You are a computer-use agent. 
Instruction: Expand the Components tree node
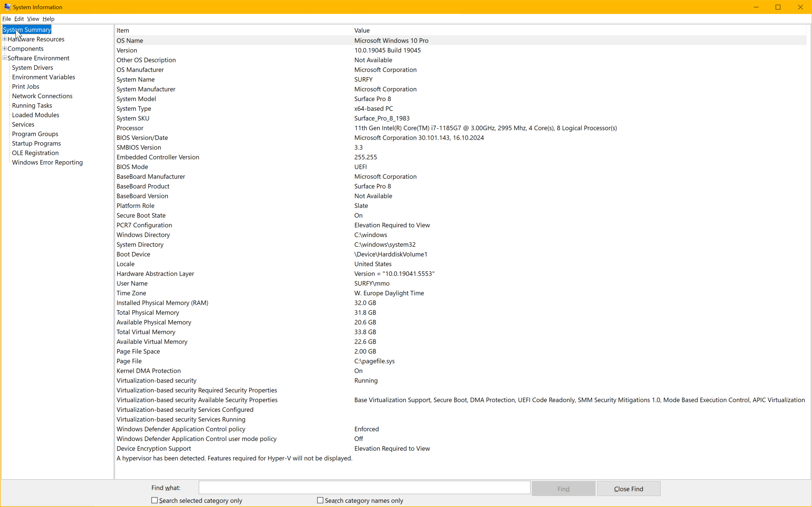click(x=5, y=48)
